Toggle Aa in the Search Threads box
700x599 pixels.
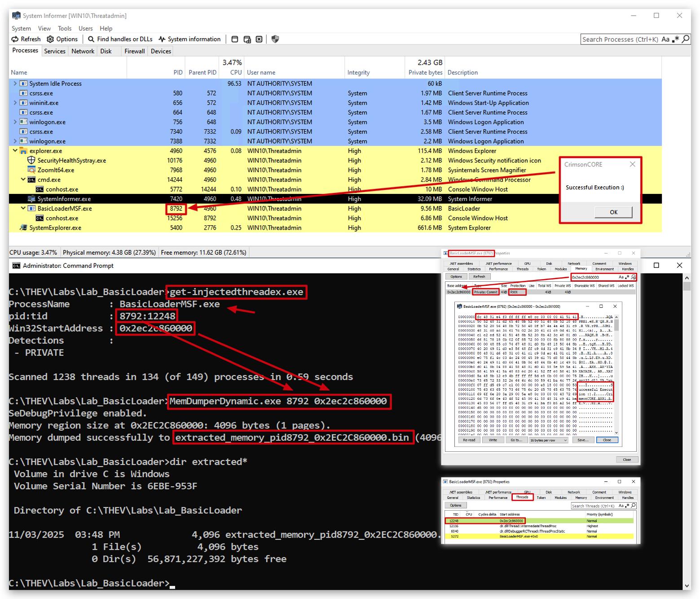pos(621,506)
